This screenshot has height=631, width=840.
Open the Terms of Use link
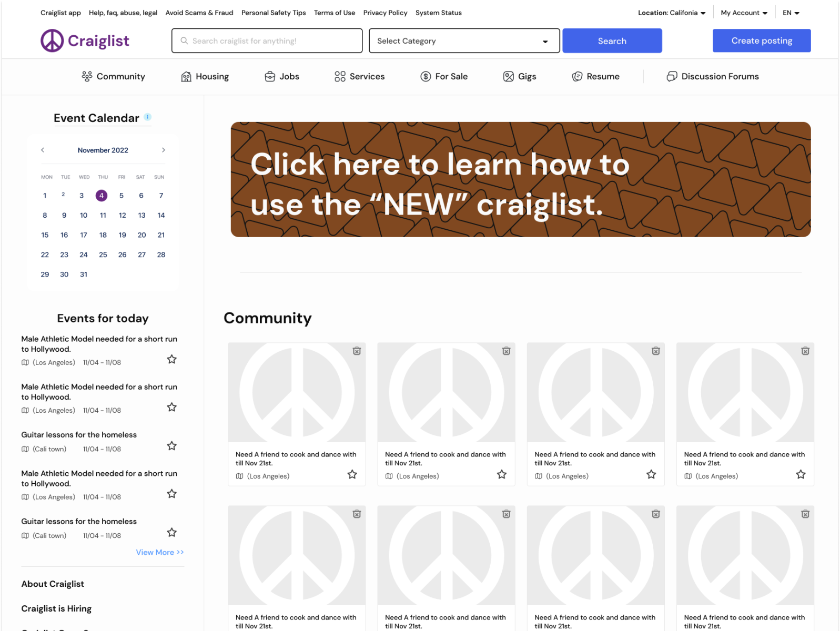click(335, 13)
